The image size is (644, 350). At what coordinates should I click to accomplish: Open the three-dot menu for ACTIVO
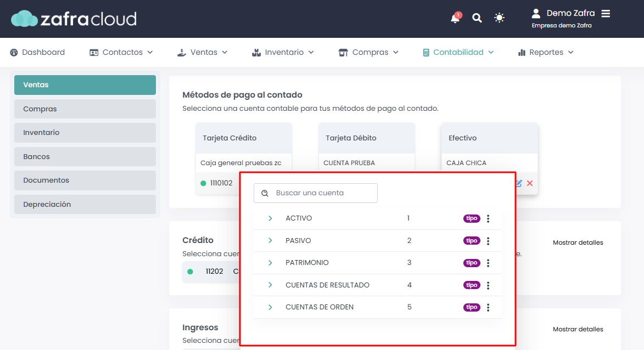[x=488, y=218]
